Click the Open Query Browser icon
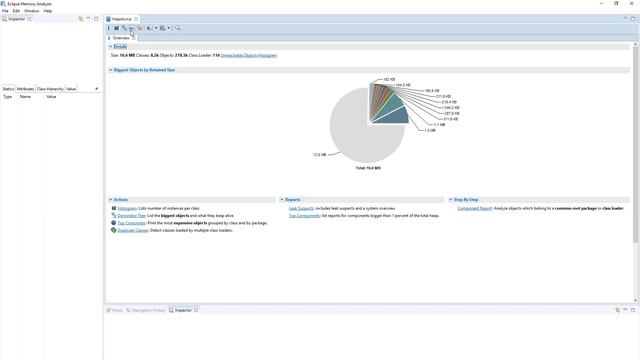 (x=162, y=28)
